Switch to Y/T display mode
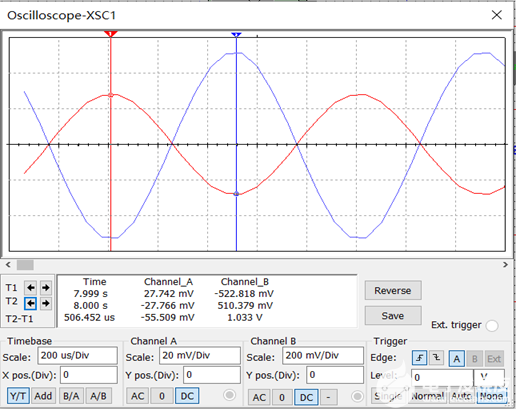 coord(18,396)
